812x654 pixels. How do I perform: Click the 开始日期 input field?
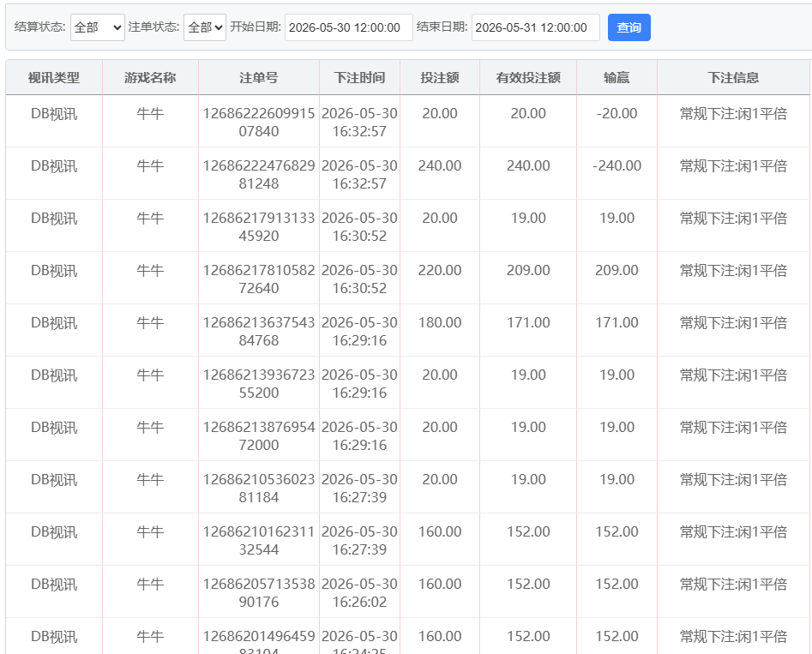click(x=348, y=27)
